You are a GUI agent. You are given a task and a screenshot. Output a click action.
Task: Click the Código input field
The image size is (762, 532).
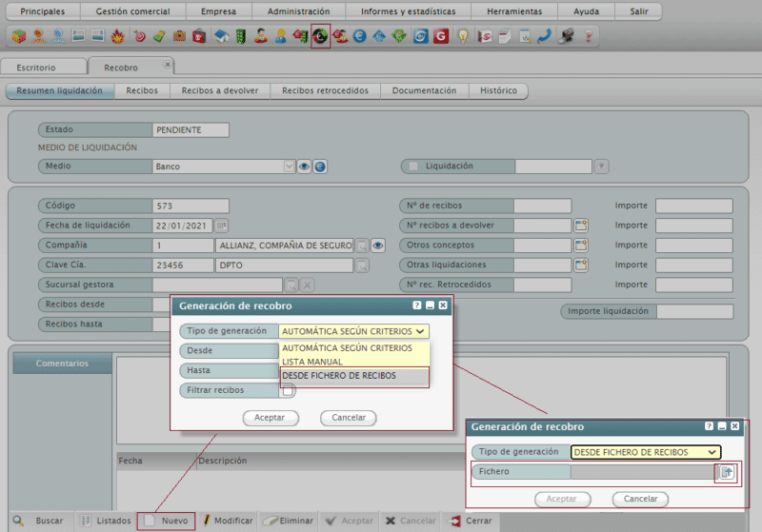190,206
